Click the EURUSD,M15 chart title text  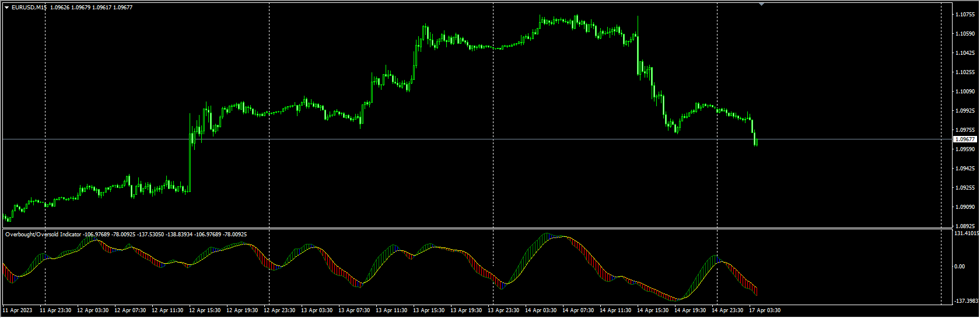(29, 8)
